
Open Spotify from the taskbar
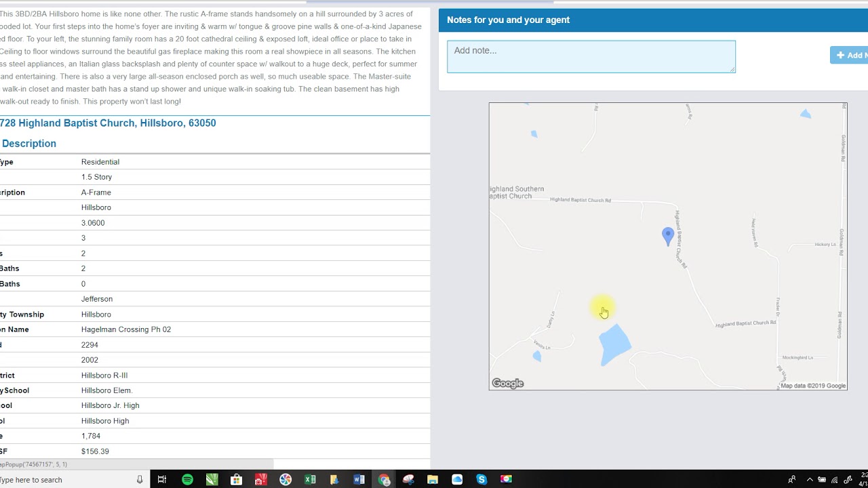click(x=187, y=480)
